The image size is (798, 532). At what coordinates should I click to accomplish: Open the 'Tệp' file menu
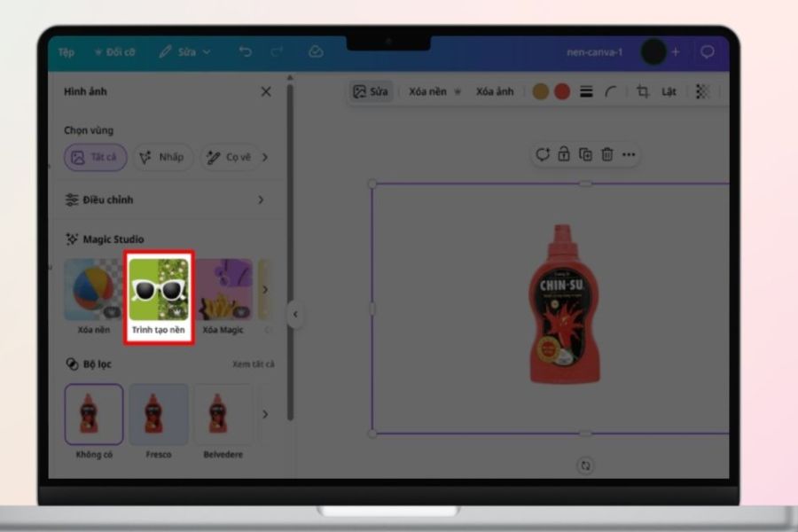[x=66, y=52]
